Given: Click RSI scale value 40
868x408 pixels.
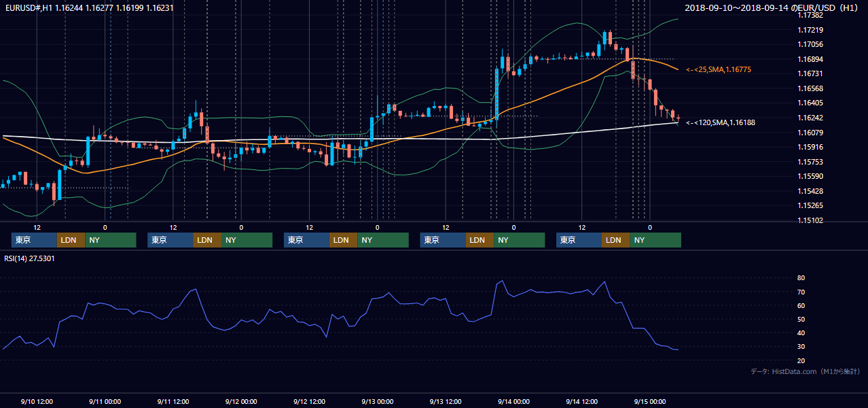Looking at the screenshot, I should (x=801, y=333).
